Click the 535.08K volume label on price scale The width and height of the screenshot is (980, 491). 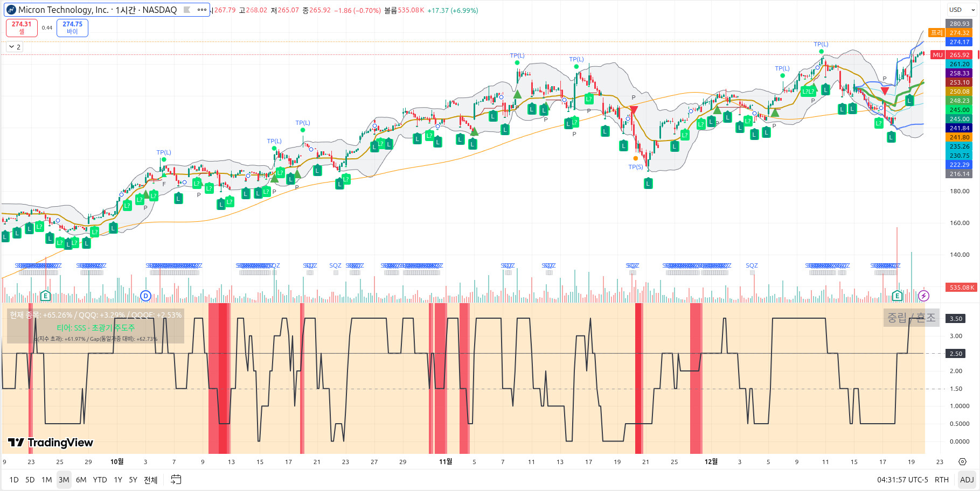click(x=962, y=287)
